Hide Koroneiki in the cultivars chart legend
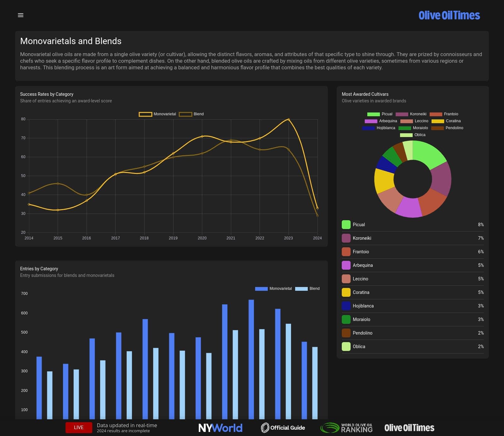The height and width of the screenshot is (436, 504). 411,114
